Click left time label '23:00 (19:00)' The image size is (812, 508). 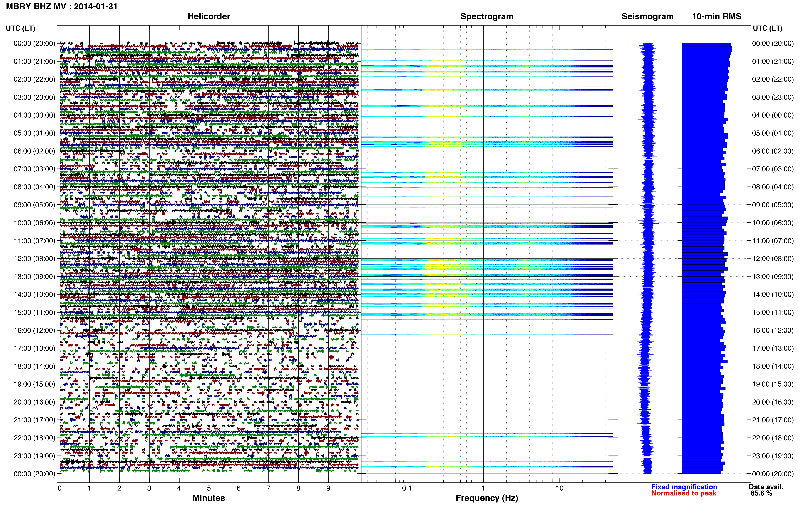coord(34,456)
